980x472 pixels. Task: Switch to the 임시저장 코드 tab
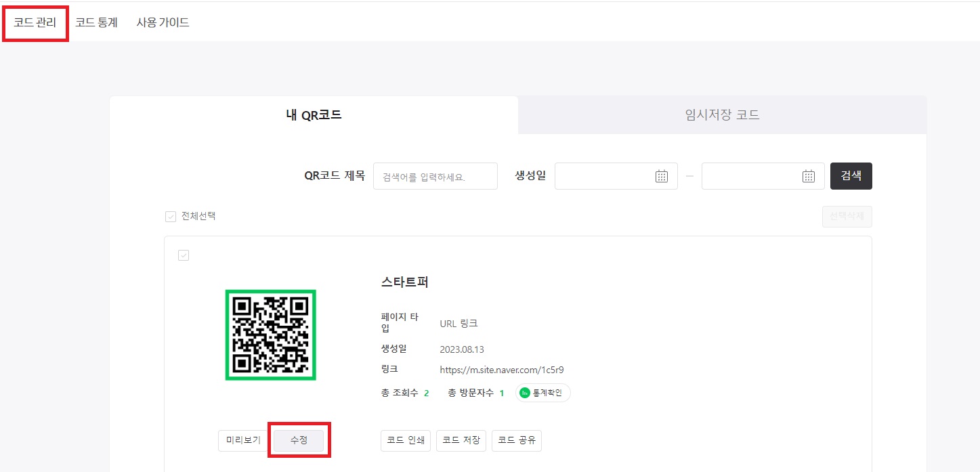[x=721, y=114]
